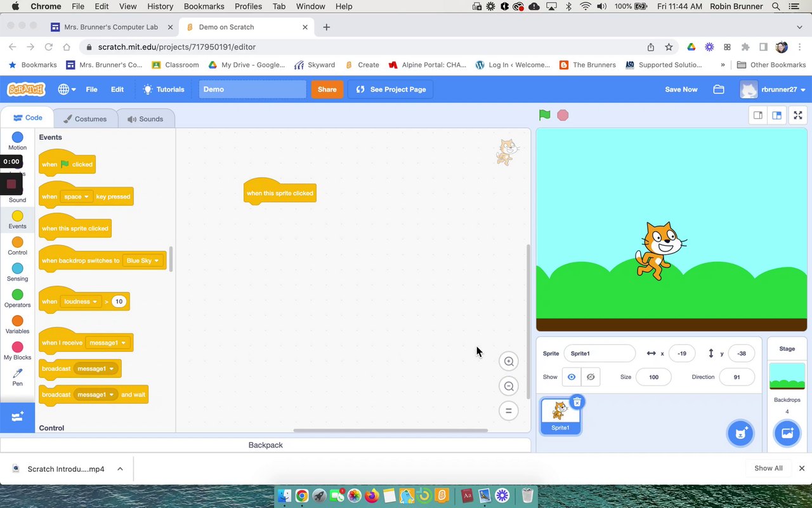The width and height of the screenshot is (812, 508).
Task: Zoom in the code workspace
Action: point(508,361)
